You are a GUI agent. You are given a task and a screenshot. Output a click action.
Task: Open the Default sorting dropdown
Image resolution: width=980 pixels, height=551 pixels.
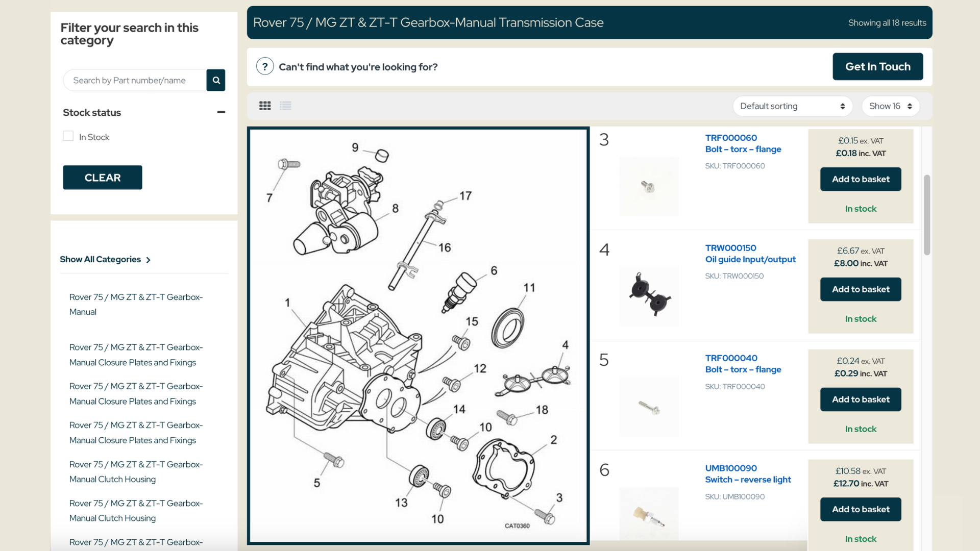pos(792,106)
